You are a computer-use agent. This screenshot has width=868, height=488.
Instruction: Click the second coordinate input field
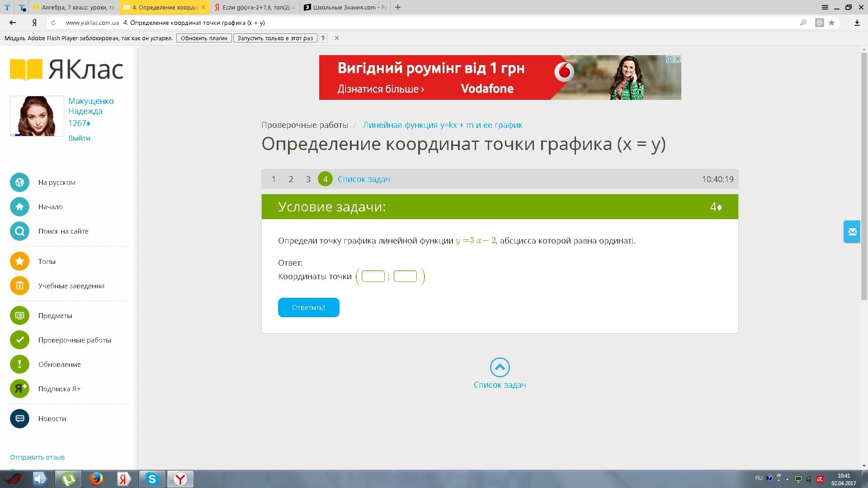[x=405, y=276]
